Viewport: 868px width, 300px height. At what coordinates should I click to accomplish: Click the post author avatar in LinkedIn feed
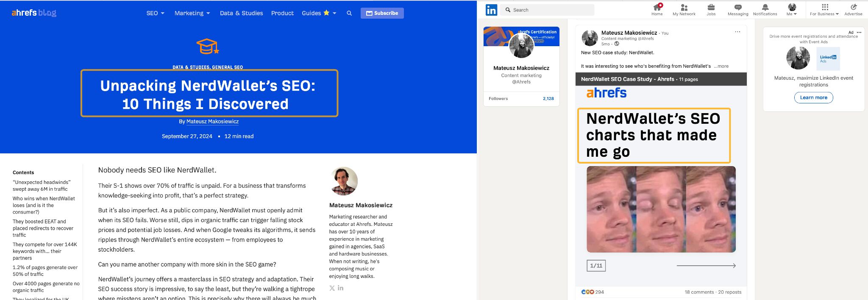tap(590, 38)
